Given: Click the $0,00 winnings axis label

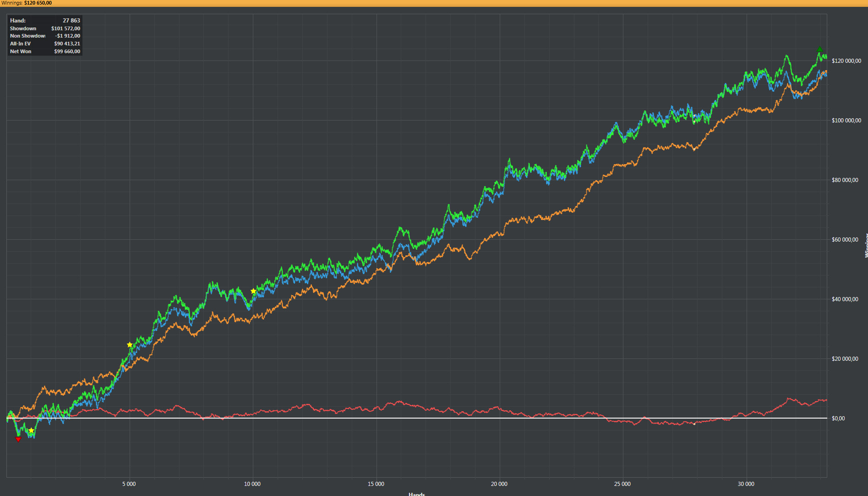Looking at the screenshot, I should [838, 419].
